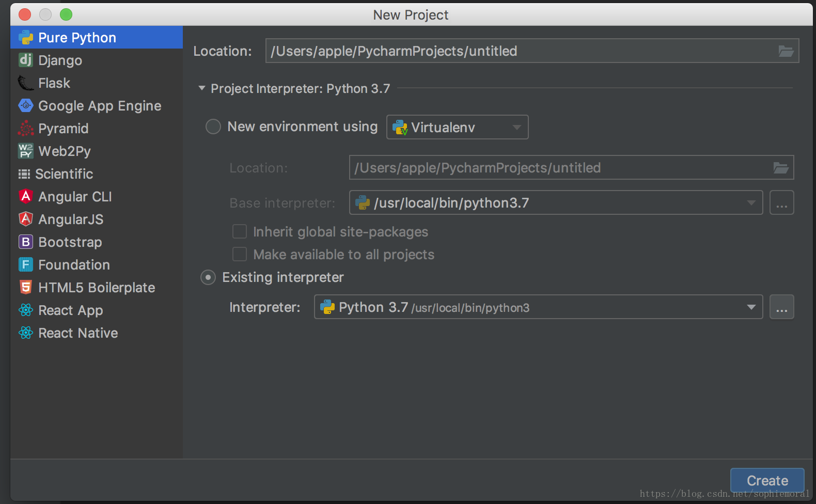
Task: Select HTML5 Boilerplate label
Action: [x=97, y=288]
